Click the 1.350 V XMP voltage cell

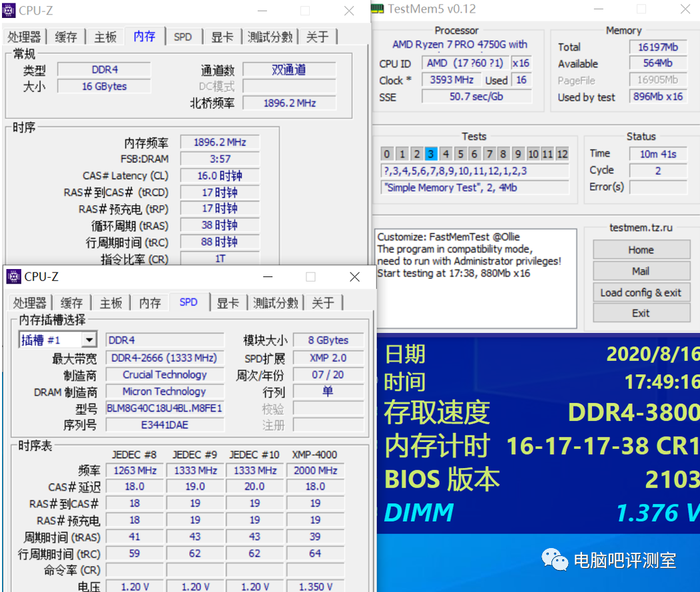coord(315,587)
